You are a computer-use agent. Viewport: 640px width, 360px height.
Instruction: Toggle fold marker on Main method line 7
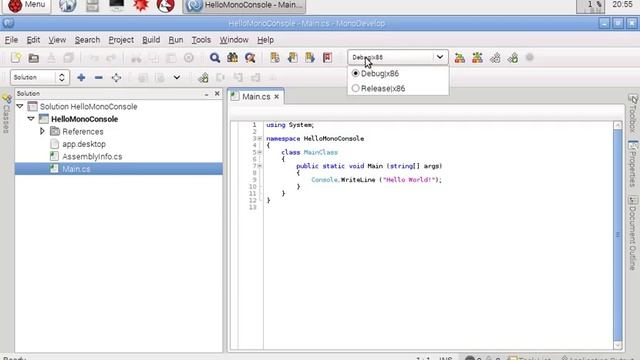260,166
